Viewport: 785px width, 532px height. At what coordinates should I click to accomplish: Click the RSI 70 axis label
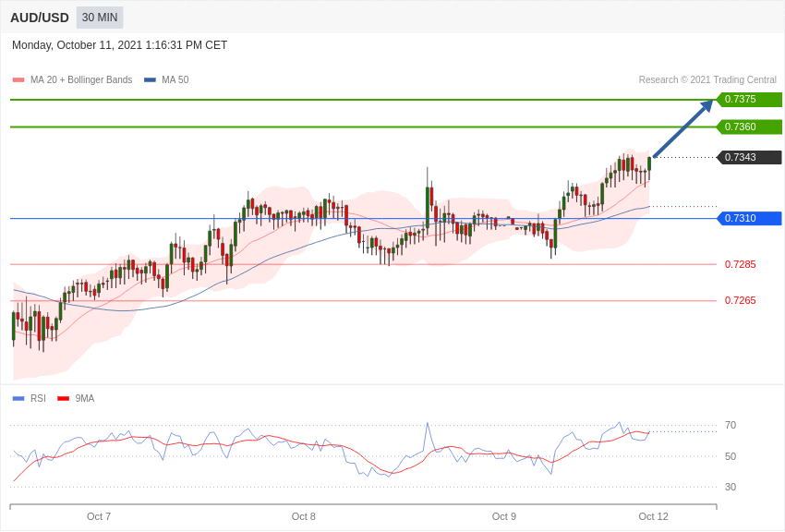click(x=731, y=425)
